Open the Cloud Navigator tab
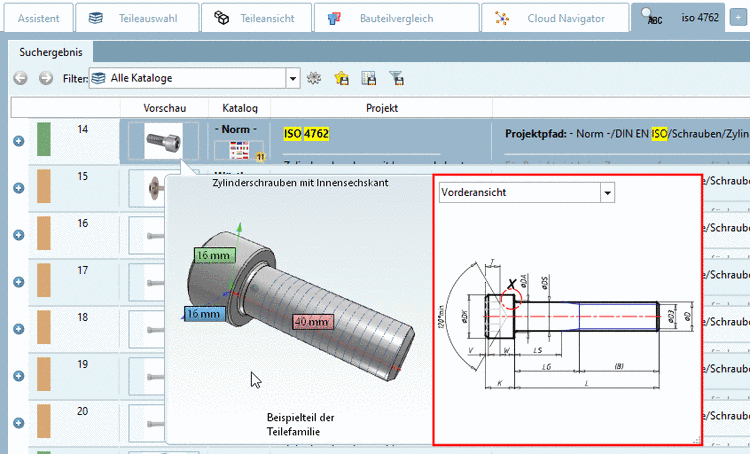The image size is (750, 454). click(x=555, y=18)
